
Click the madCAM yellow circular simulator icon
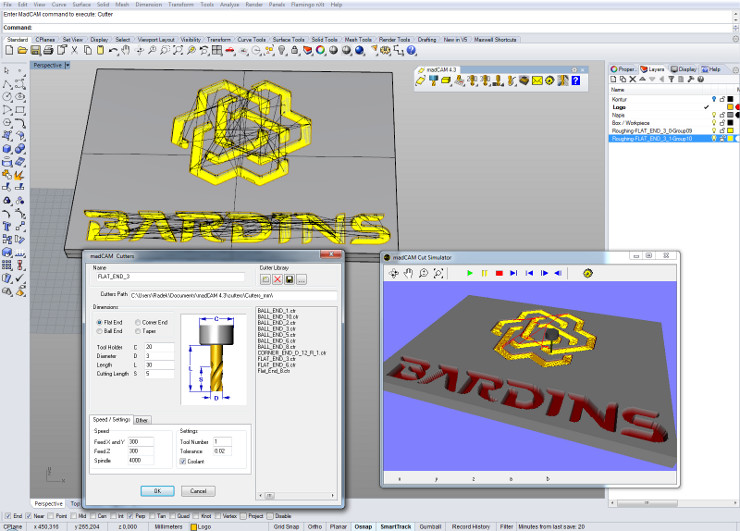click(x=550, y=81)
